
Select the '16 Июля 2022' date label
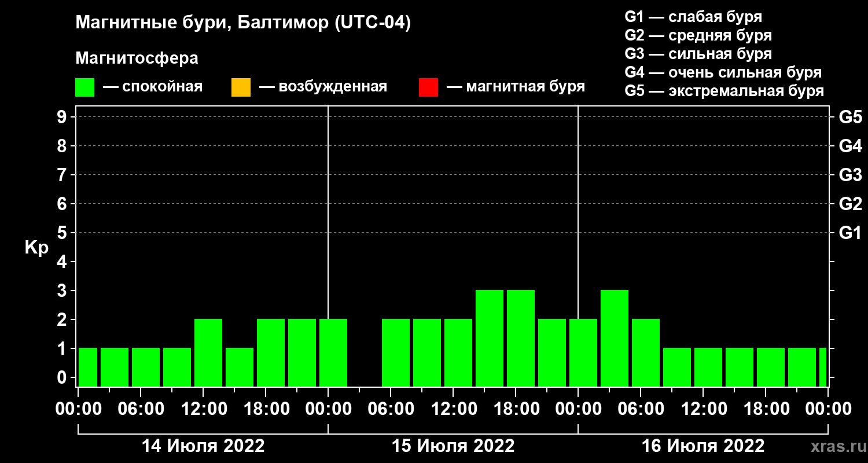pos(703,446)
